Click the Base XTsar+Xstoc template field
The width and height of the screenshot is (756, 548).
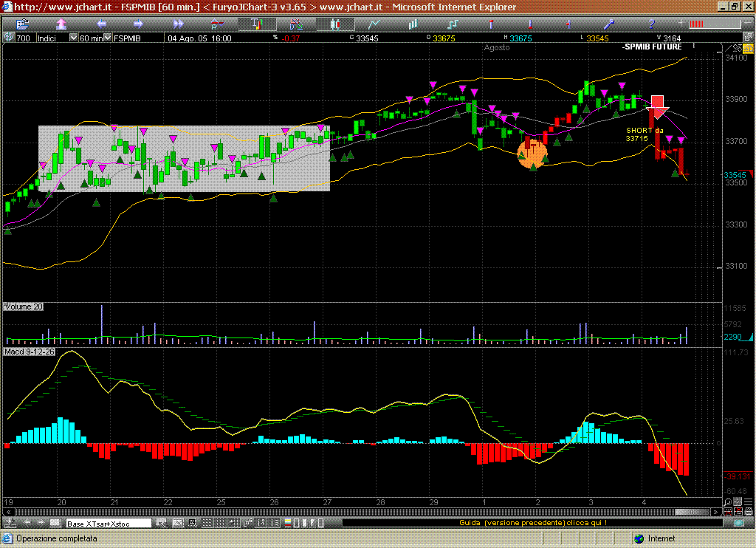pyautogui.click(x=108, y=523)
